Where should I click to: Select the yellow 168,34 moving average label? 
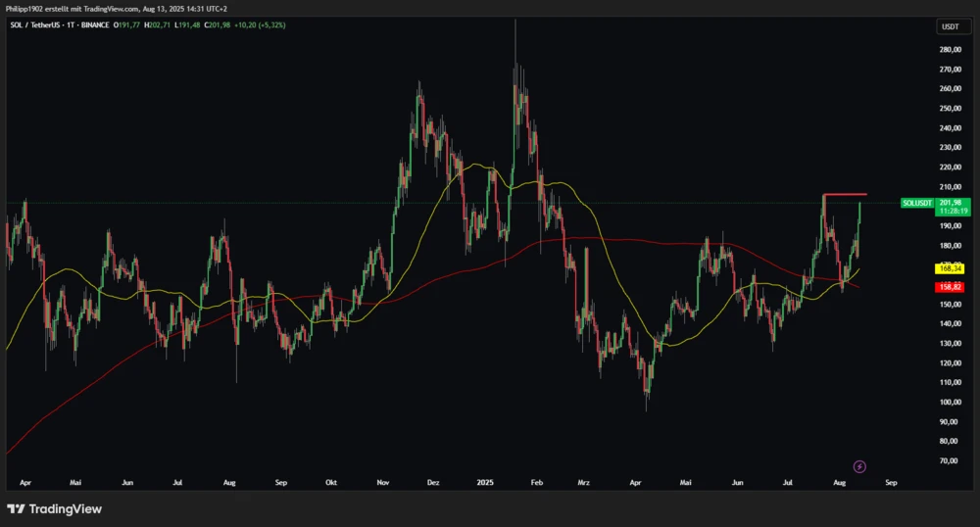(950, 266)
